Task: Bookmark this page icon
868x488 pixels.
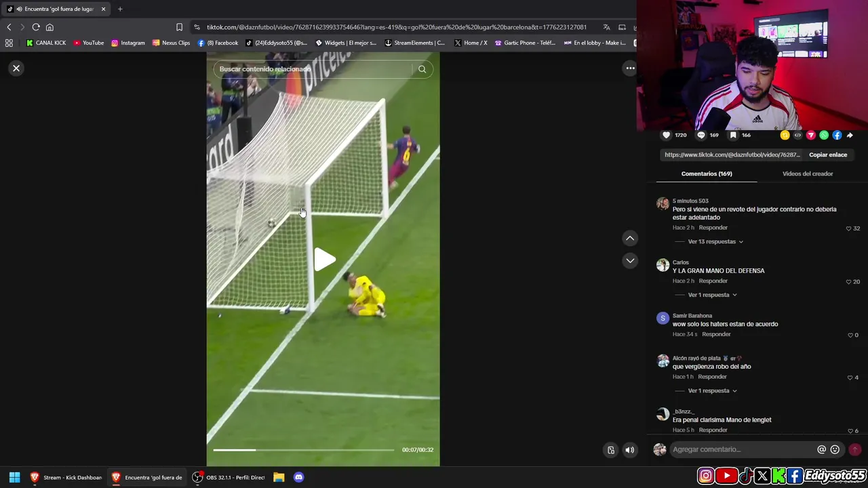Action: (179, 27)
